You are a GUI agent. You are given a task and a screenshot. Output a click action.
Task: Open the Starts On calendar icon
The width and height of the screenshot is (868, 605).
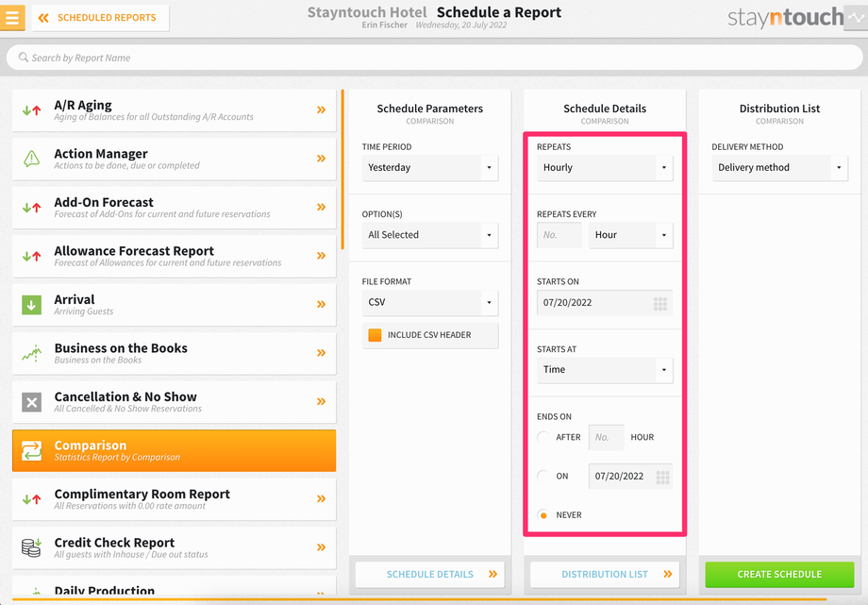(660, 304)
